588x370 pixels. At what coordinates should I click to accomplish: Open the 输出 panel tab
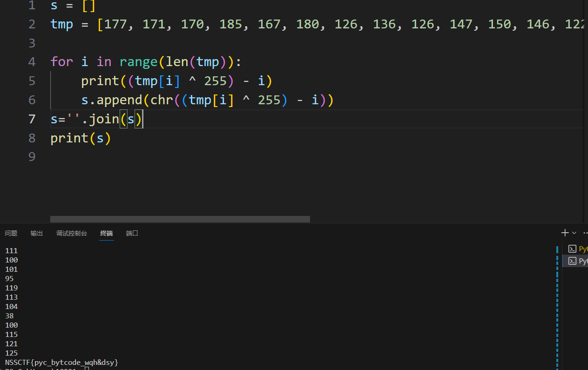[x=37, y=233]
